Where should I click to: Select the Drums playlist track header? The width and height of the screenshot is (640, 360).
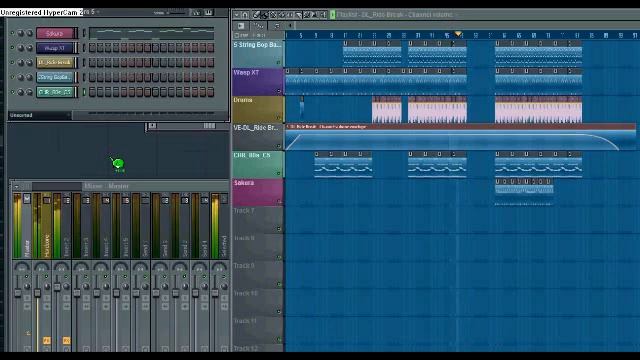coord(258,109)
